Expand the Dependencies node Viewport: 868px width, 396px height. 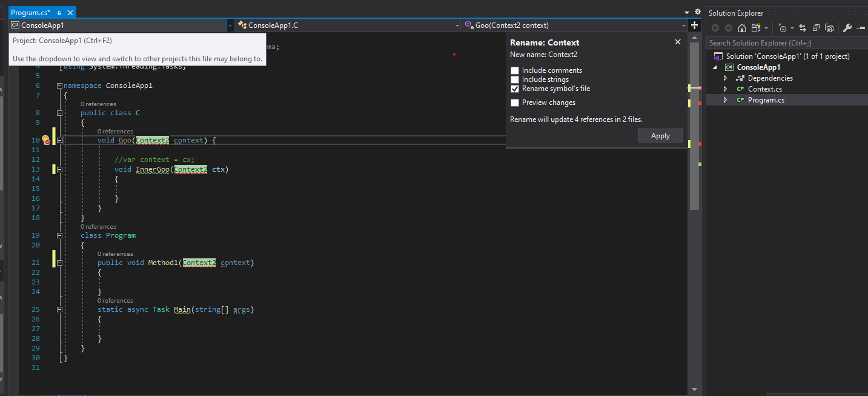tap(726, 78)
